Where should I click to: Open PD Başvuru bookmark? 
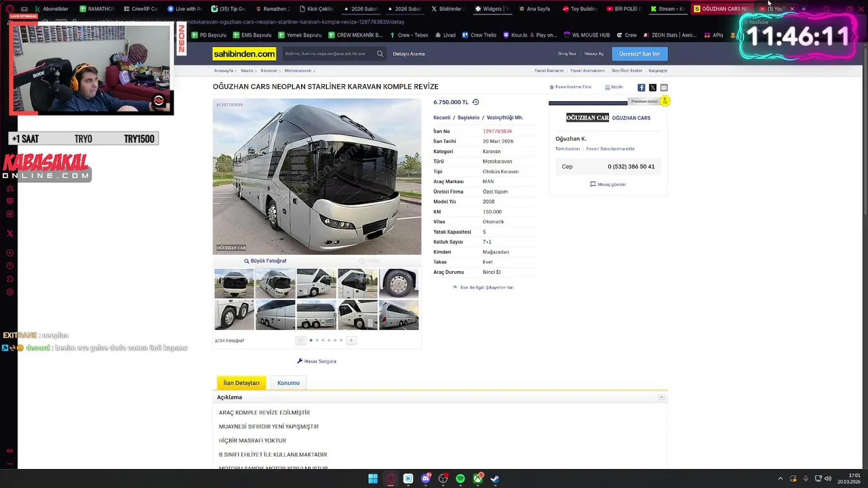209,35
